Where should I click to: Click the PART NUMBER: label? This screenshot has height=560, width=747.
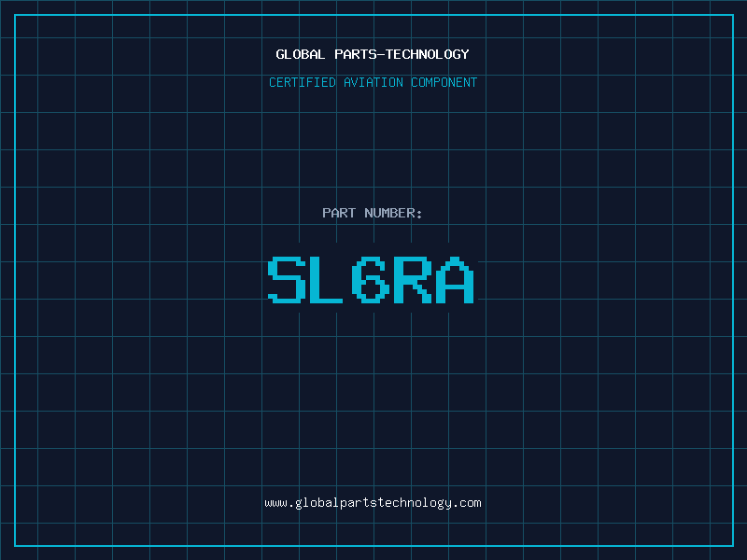[372, 213]
